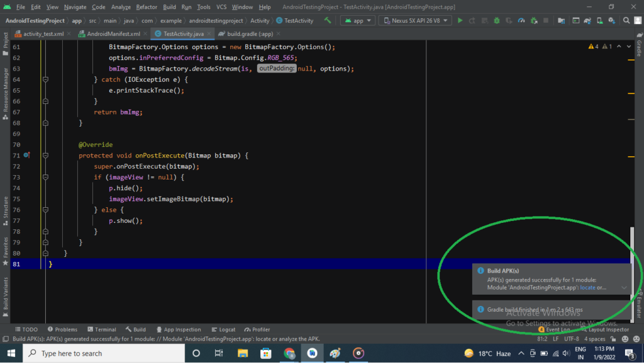The image size is (644, 364).
Task: Go to next highlighted error arrow
Action: click(629, 47)
